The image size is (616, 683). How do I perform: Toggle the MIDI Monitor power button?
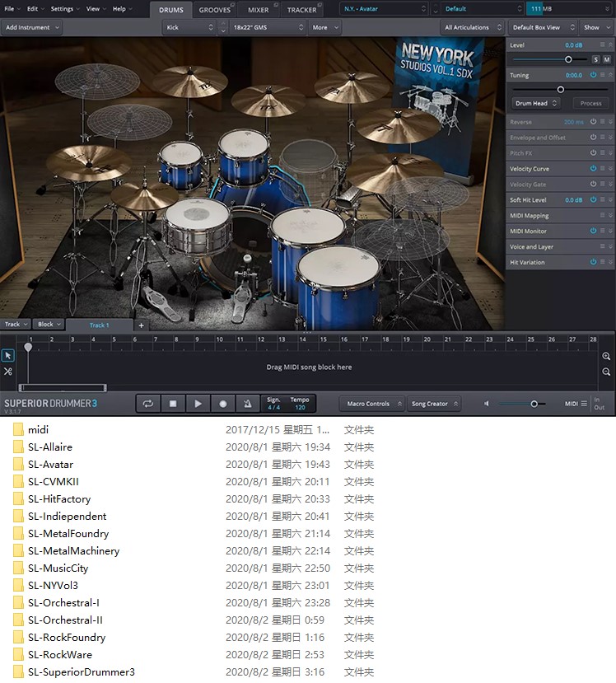[x=594, y=231]
